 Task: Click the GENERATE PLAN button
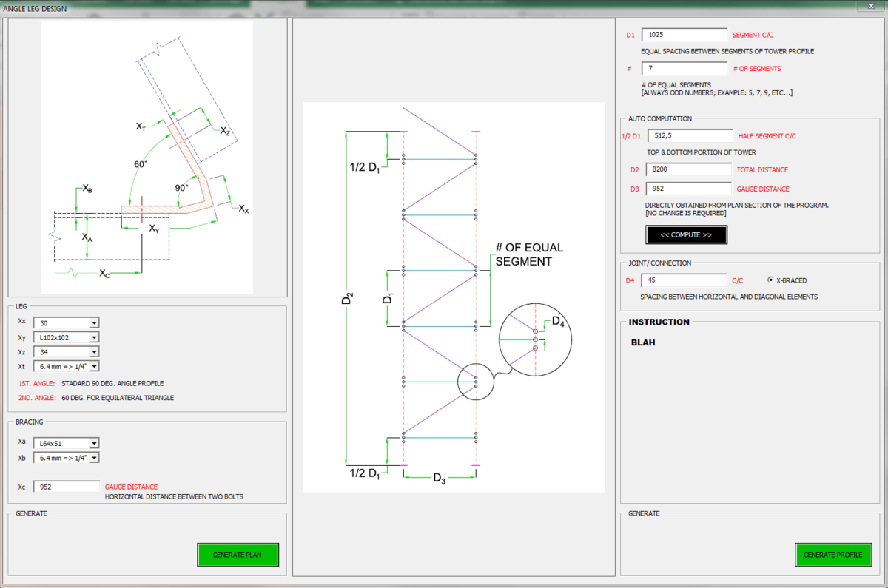(238, 555)
